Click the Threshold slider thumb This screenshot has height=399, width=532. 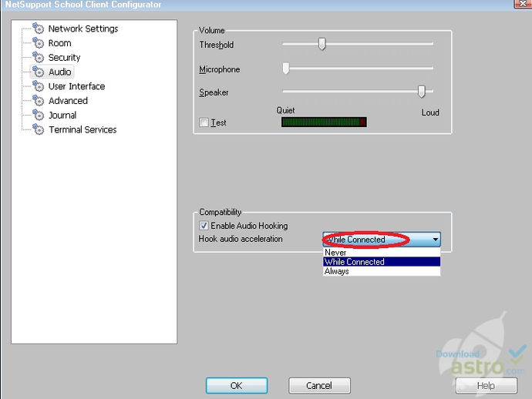click(322, 44)
